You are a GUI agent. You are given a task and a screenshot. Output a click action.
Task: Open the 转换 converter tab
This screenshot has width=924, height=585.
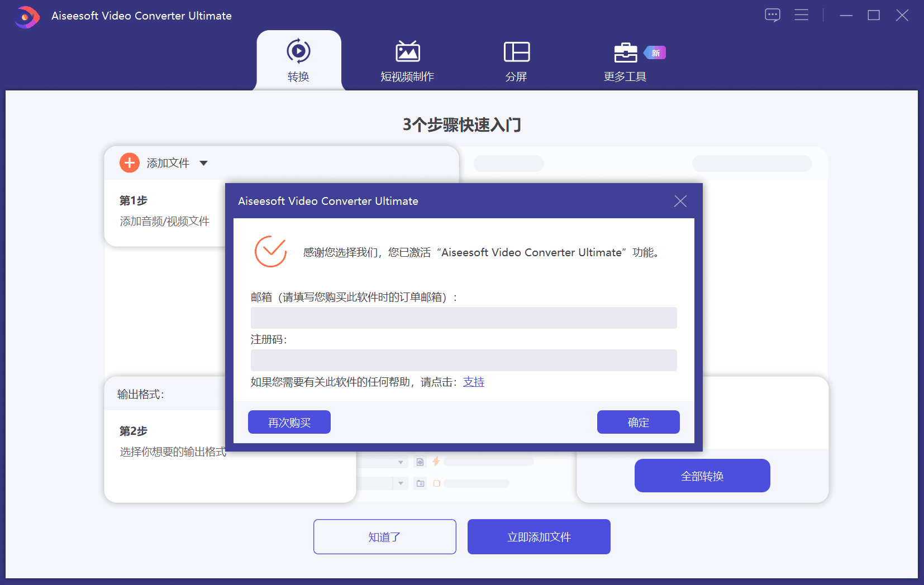tap(298, 60)
